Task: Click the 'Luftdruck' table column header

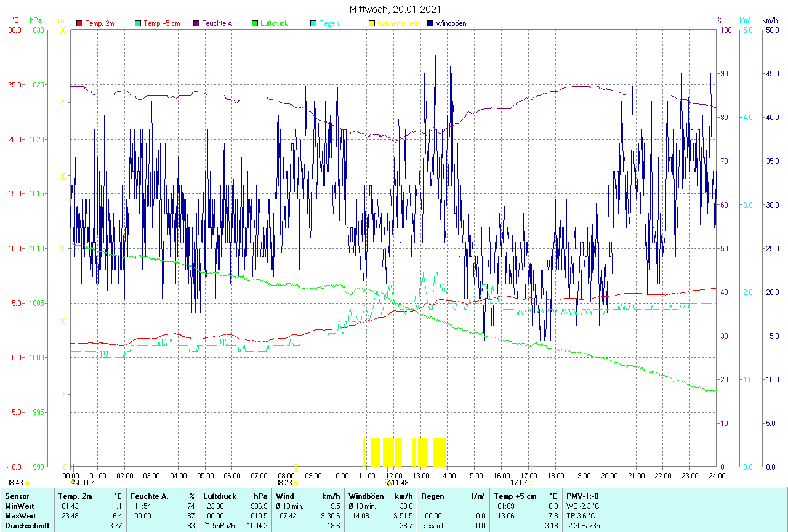Action: click(x=219, y=496)
